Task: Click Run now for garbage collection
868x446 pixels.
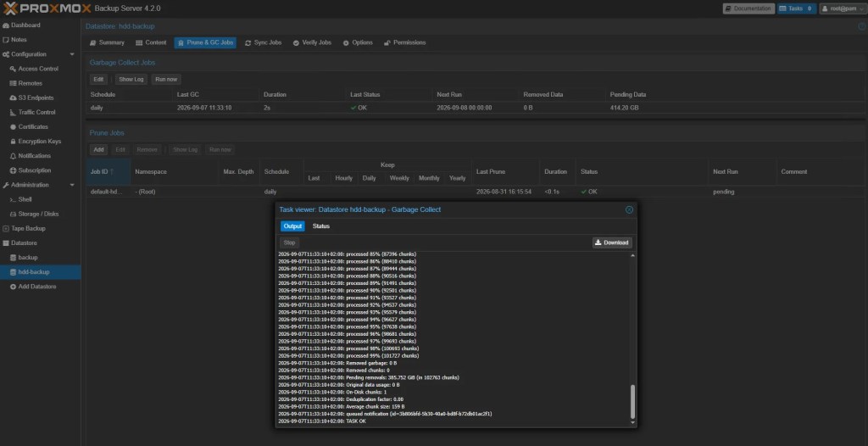Action: [166, 79]
